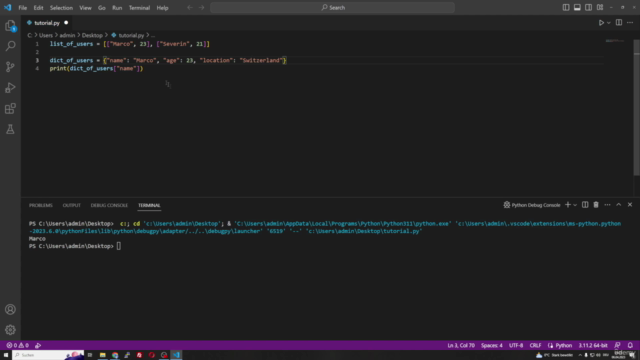
Task: Change indentation via Spaces: 4
Action: click(491, 345)
